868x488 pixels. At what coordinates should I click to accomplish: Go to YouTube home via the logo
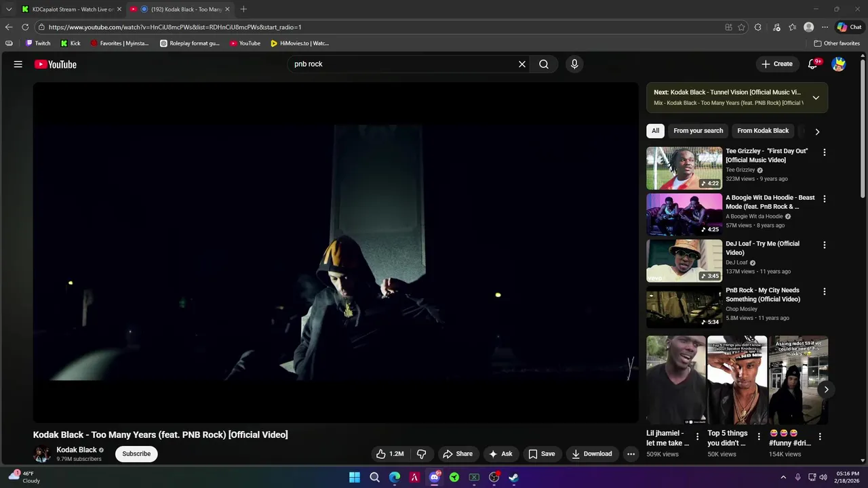point(56,64)
